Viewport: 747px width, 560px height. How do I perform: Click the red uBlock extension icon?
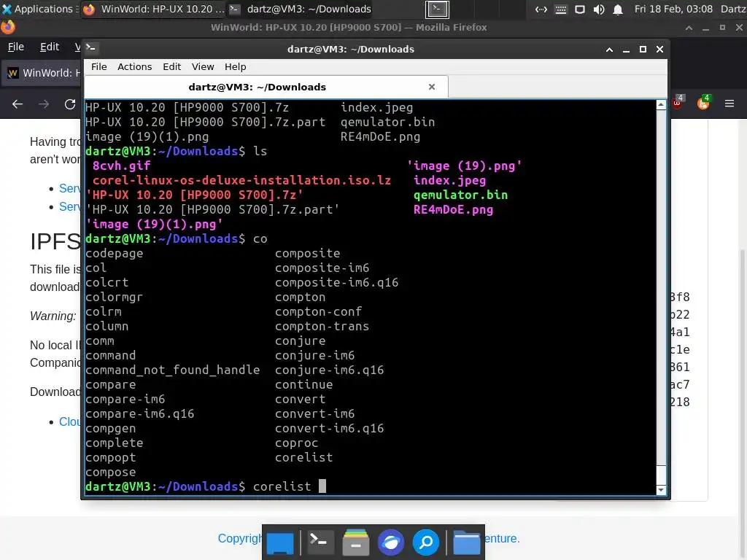point(677,102)
